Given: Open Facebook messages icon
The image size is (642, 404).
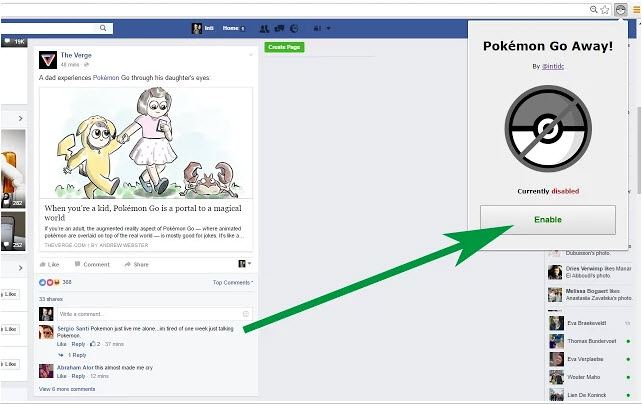Looking at the screenshot, I should pos(279,28).
